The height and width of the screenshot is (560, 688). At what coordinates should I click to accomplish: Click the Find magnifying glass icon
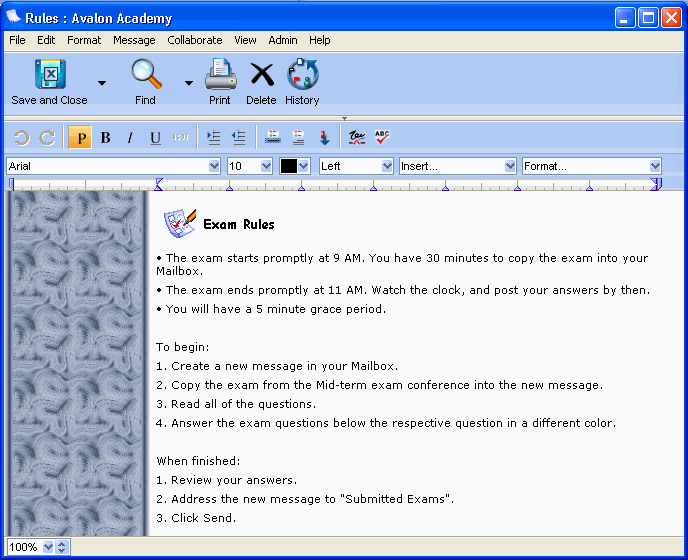[146, 75]
